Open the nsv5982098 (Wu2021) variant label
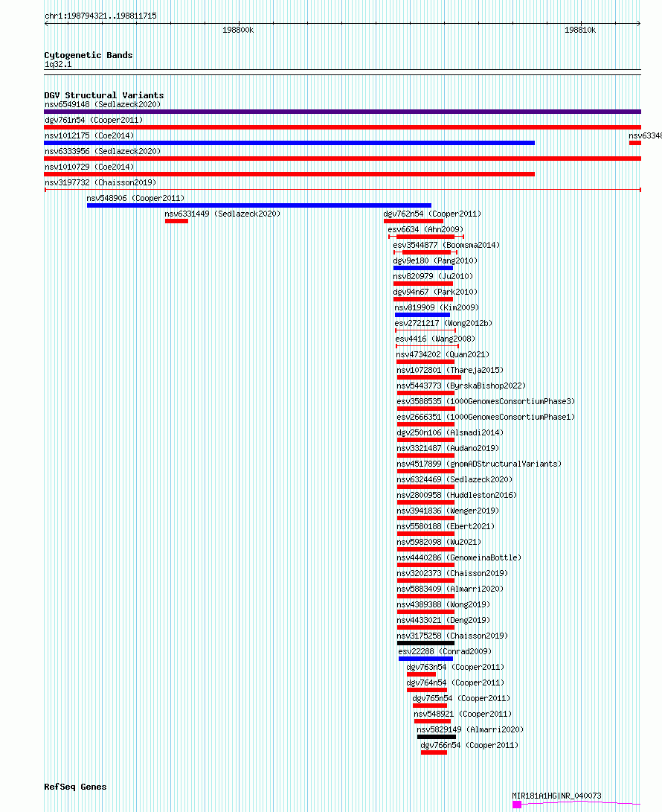Viewport: 662px width, 812px height. coord(439,542)
